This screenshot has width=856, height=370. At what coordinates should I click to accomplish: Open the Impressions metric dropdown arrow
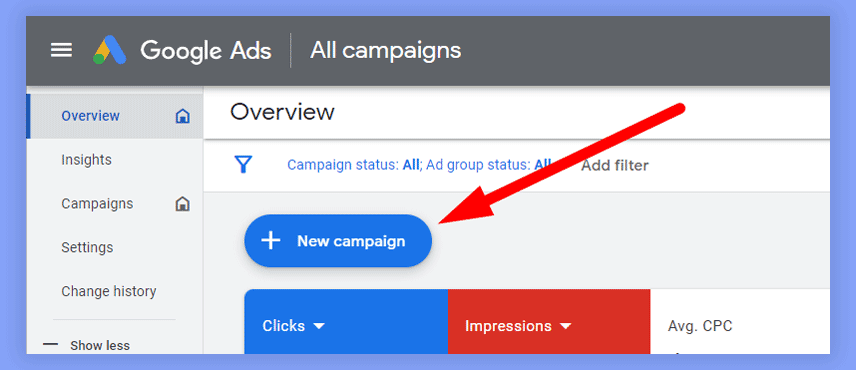coord(566,326)
